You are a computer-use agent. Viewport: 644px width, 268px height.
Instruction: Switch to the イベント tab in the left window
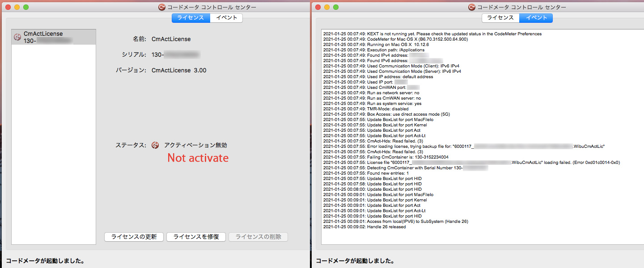coord(226,18)
